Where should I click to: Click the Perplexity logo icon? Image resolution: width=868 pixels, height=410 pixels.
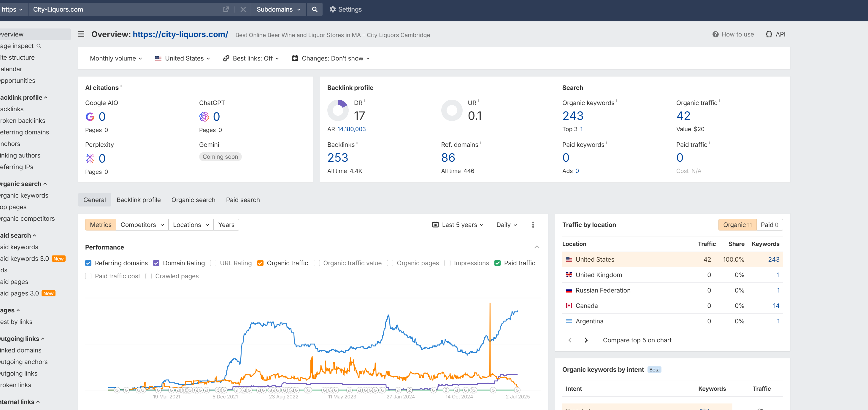click(x=90, y=158)
